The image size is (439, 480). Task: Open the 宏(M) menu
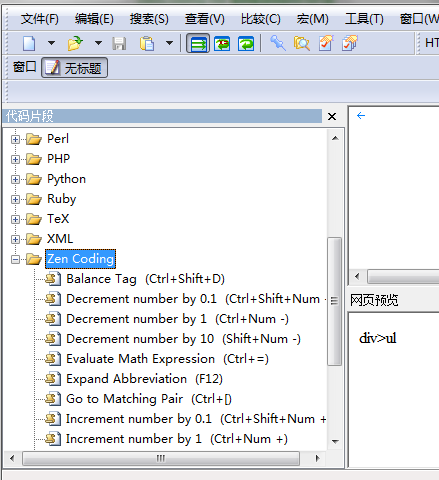click(x=312, y=19)
